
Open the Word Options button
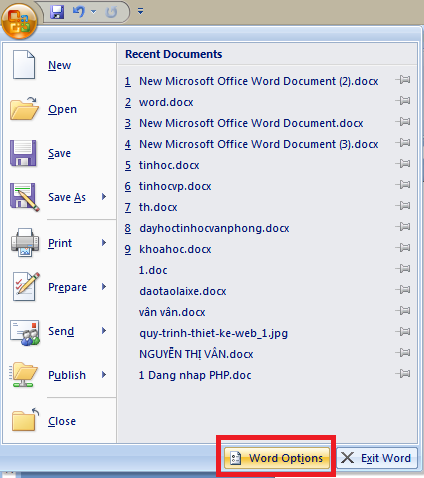(276, 458)
